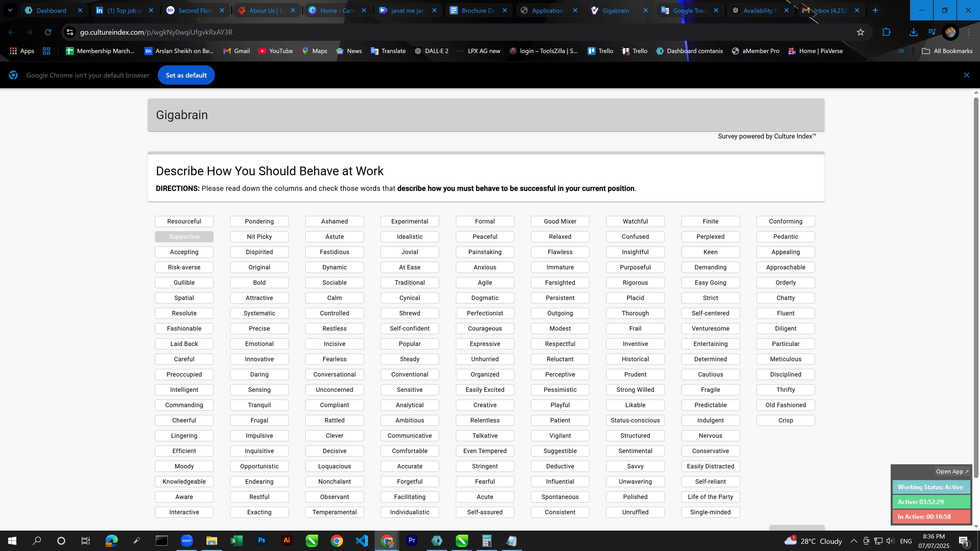
Task: Open the Maps bookmark
Action: [x=314, y=51]
